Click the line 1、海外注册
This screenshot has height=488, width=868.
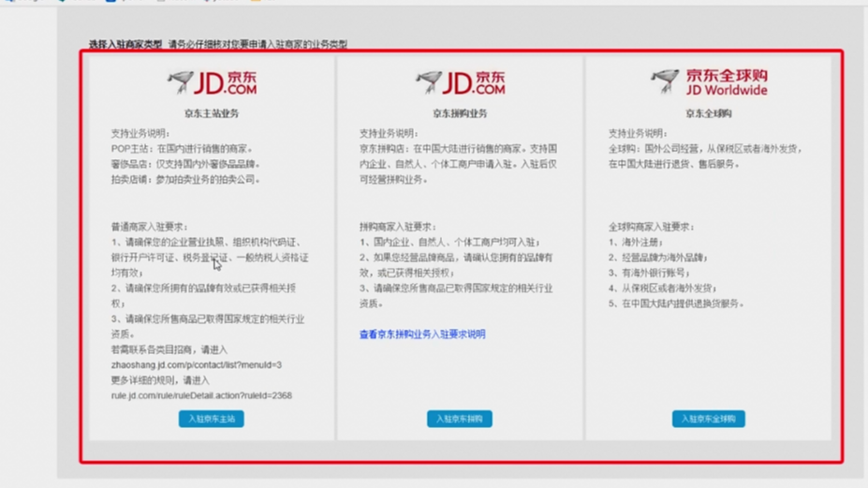click(x=636, y=242)
